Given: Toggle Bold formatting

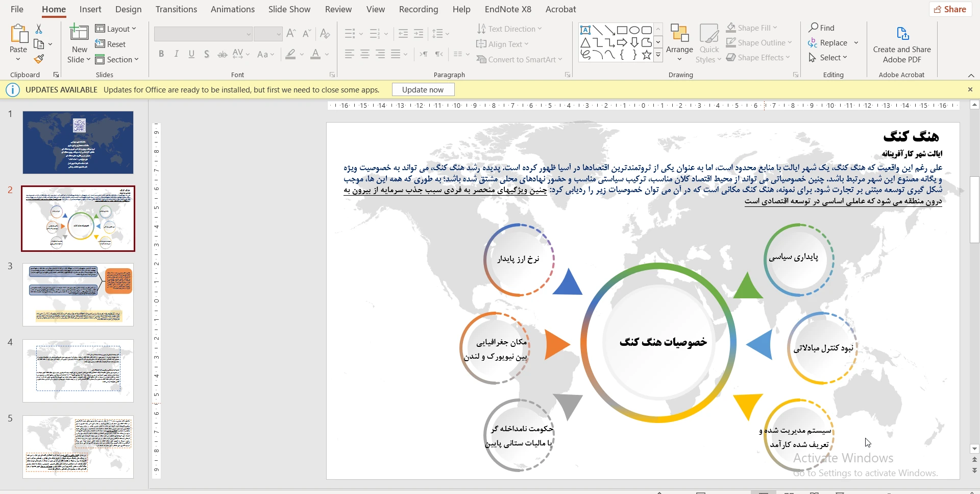Looking at the screenshot, I should (x=161, y=54).
